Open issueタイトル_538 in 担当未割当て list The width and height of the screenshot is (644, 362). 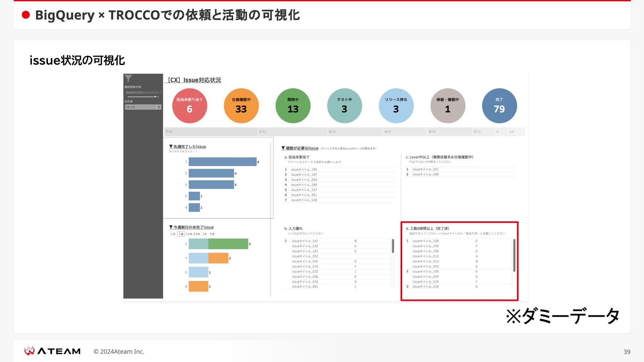(304, 200)
